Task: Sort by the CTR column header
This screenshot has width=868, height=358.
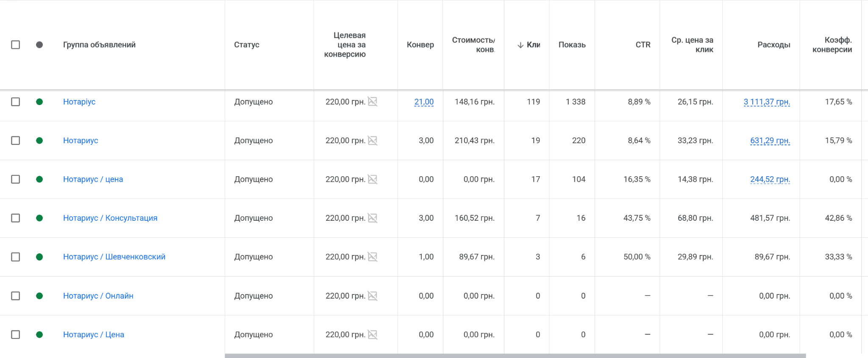Action: (643, 45)
